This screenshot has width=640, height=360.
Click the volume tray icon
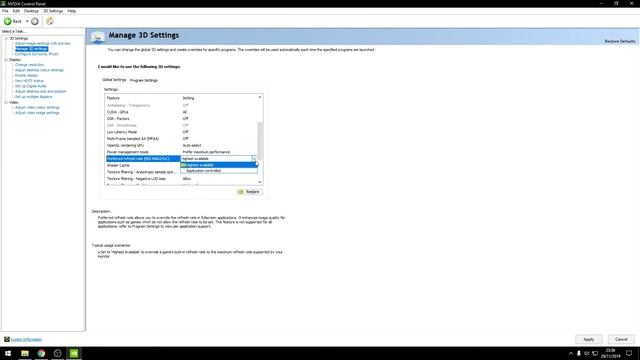[587, 353]
